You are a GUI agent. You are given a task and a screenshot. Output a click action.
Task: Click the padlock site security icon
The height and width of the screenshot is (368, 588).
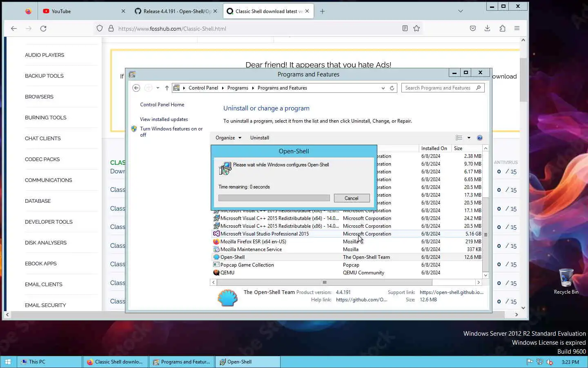pos(111,29)
